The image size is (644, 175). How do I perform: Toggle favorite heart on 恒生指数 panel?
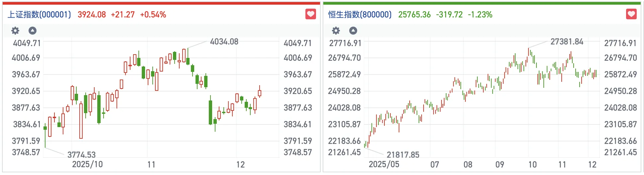tap(631, 14)
